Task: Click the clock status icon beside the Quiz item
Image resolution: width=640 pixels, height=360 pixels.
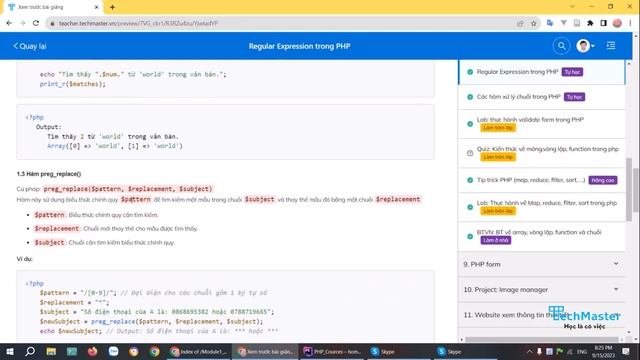Action: click(470, 153)
